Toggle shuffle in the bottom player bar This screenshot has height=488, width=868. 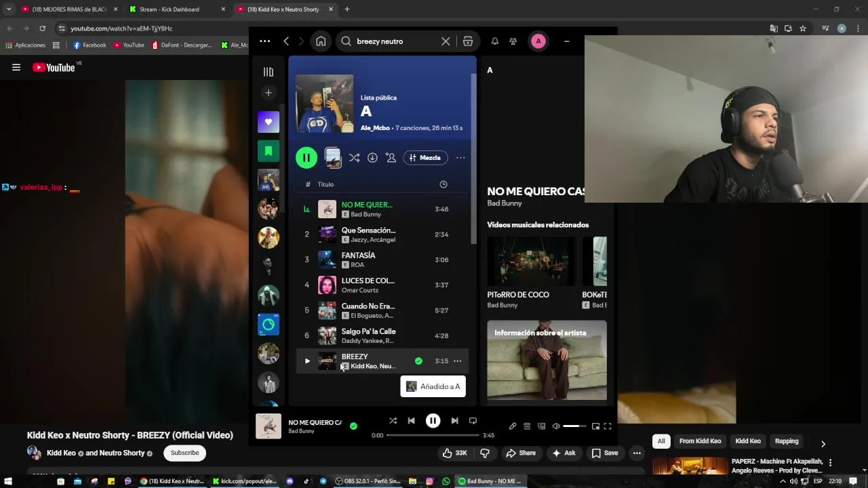[393, 421]
